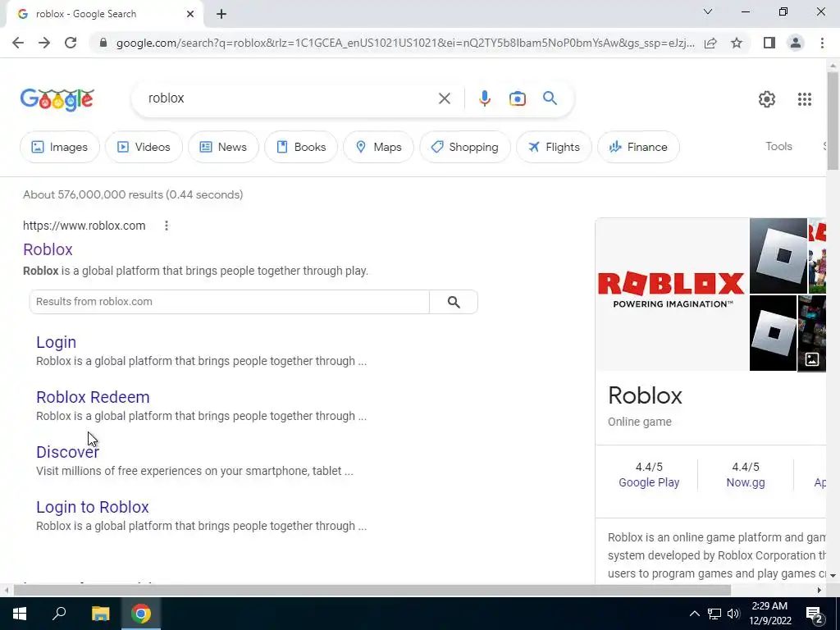Open three-dot options next to roblox.com URL
Image resolution: width=840 pixels, height=630 pixels.
point(166,226)
